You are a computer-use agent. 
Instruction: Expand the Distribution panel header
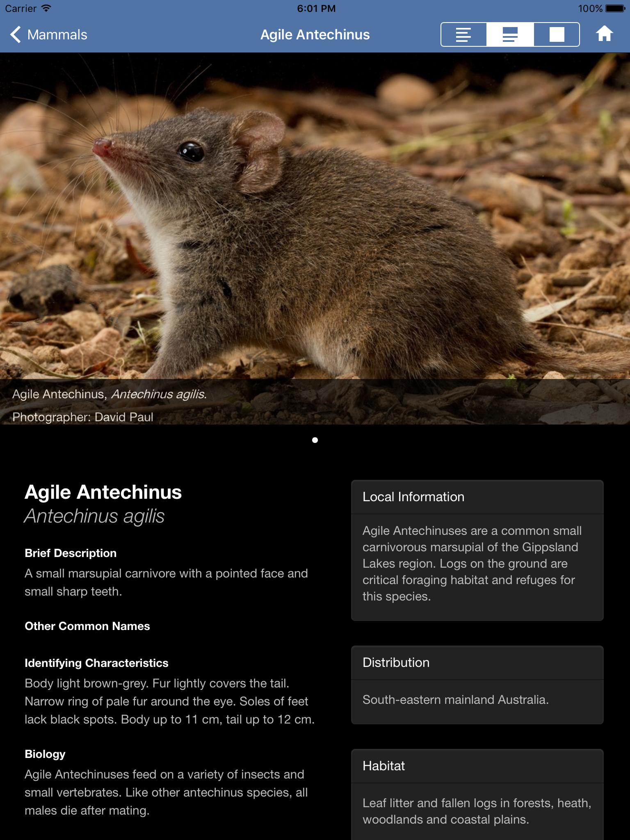coord(477,662)
